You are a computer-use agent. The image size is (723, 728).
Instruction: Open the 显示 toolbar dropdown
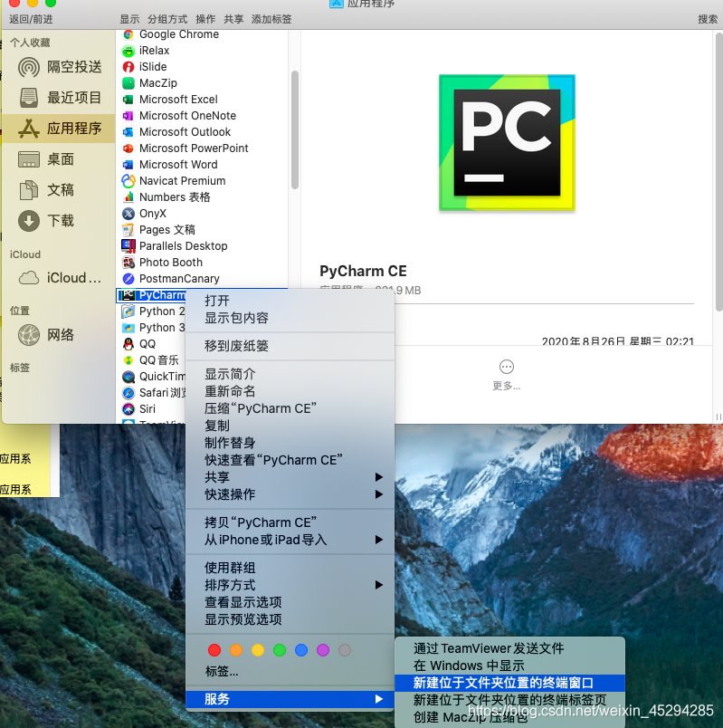[129, 19]
